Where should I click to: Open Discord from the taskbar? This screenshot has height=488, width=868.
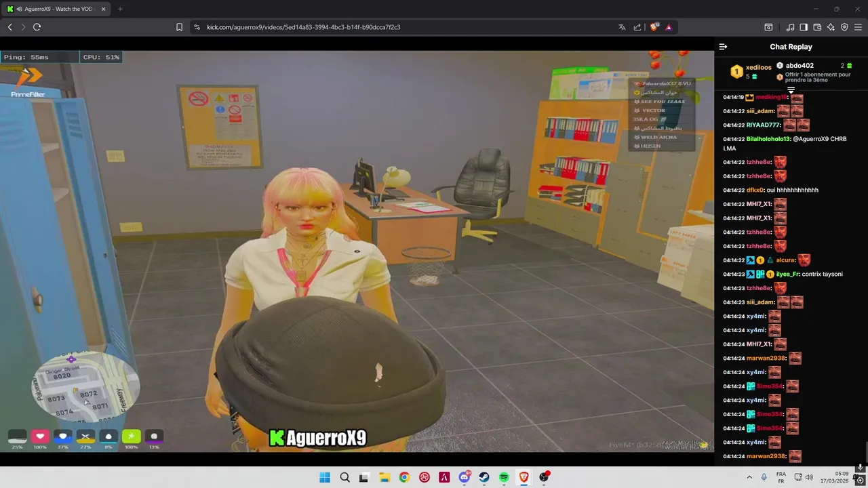click(465, 477)
